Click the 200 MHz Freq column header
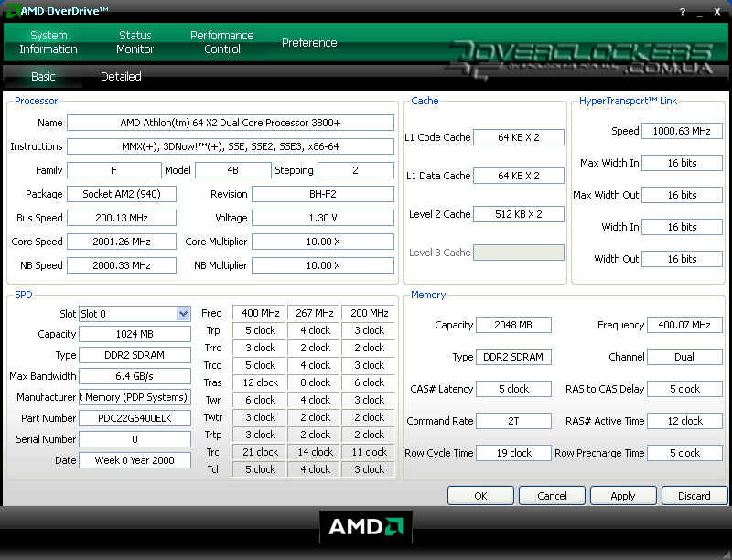 tap(370, 313)
